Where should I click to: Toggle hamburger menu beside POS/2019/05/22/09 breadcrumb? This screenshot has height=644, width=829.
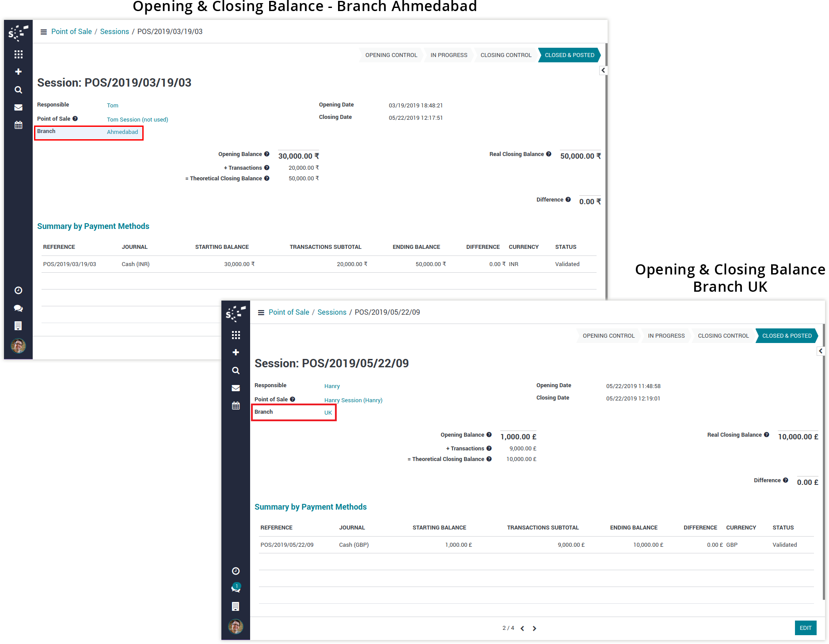click(261, 312)
